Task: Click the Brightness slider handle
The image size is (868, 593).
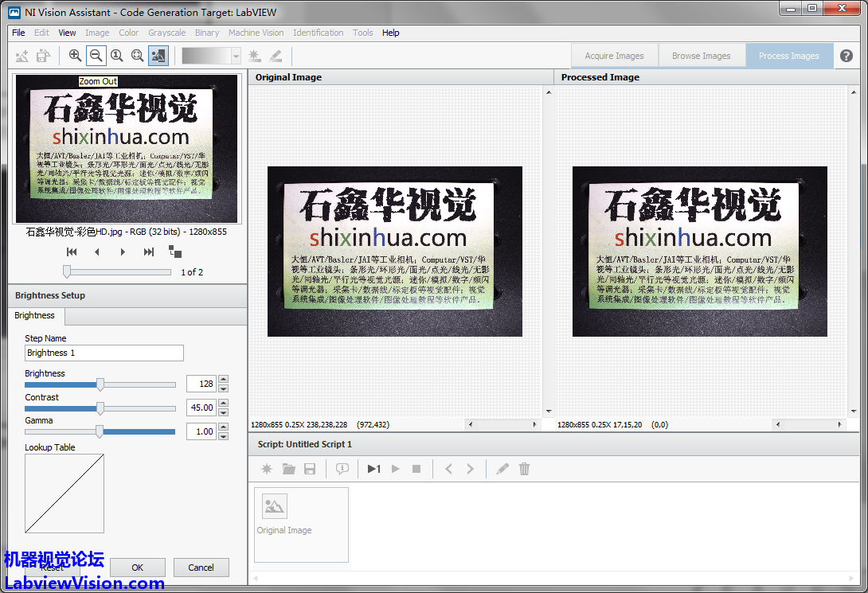Action: [100, 384]
